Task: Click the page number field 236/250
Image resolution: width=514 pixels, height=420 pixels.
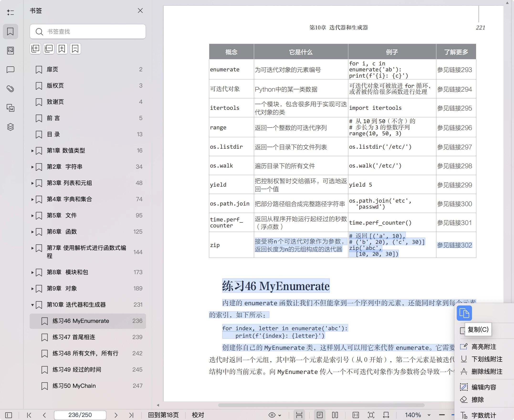Action: [x=80, y=415]
